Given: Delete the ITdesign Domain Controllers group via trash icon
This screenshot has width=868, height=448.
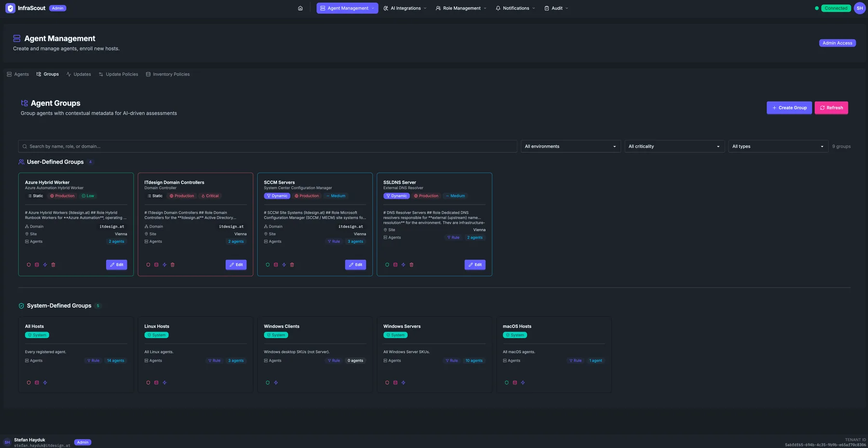Looking at the screenshot, I should coord(173,265).
